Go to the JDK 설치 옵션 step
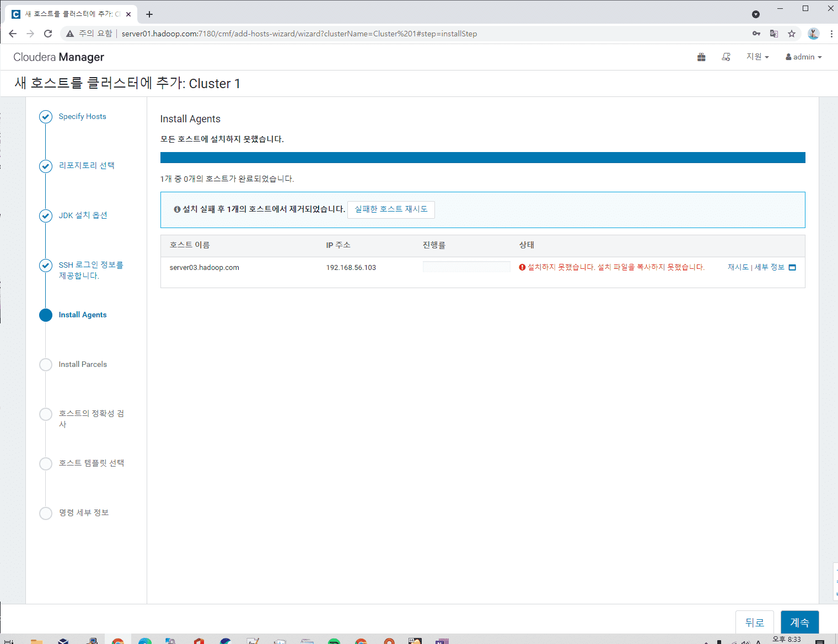The image size is (838, 644). pyautogui.click(x=83, y=215)
